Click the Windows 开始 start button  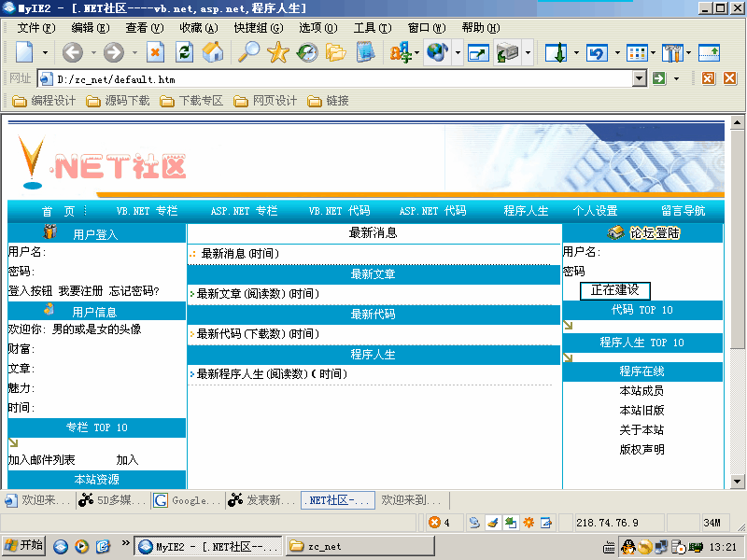24,546
